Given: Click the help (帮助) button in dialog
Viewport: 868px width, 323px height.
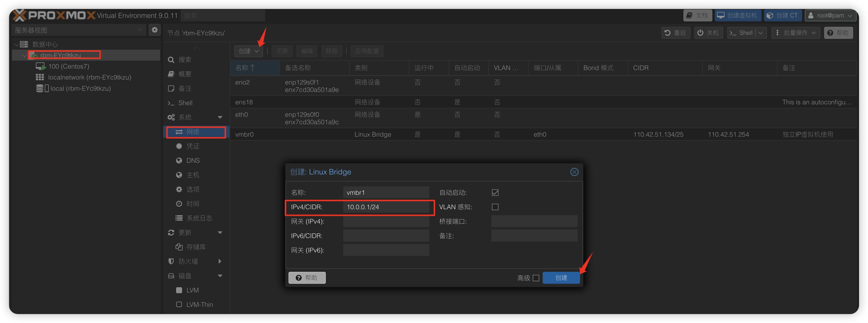Looking at the screenshot, I should (307, 278).
